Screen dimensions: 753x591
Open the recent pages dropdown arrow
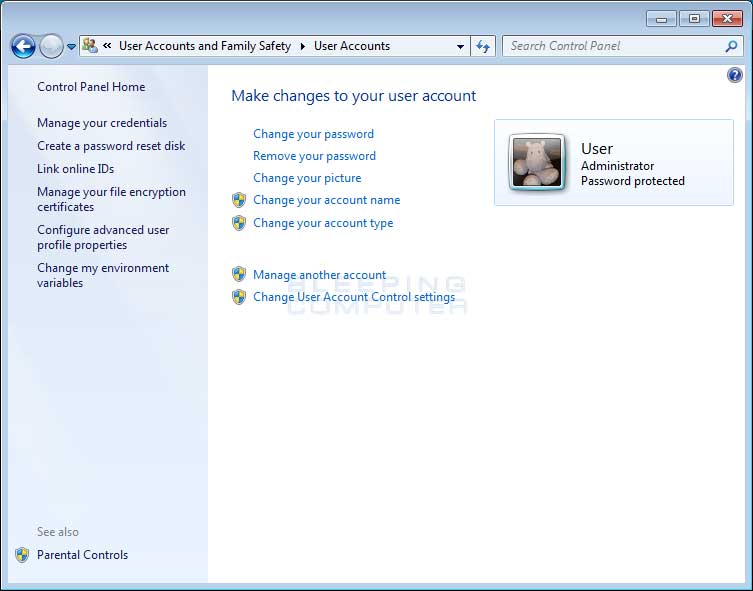click(71, 47)
